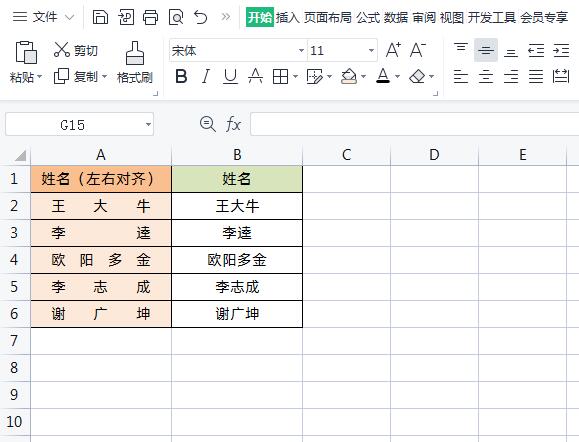
Task: Click the font color A swatch
Action: pos(383,76)
